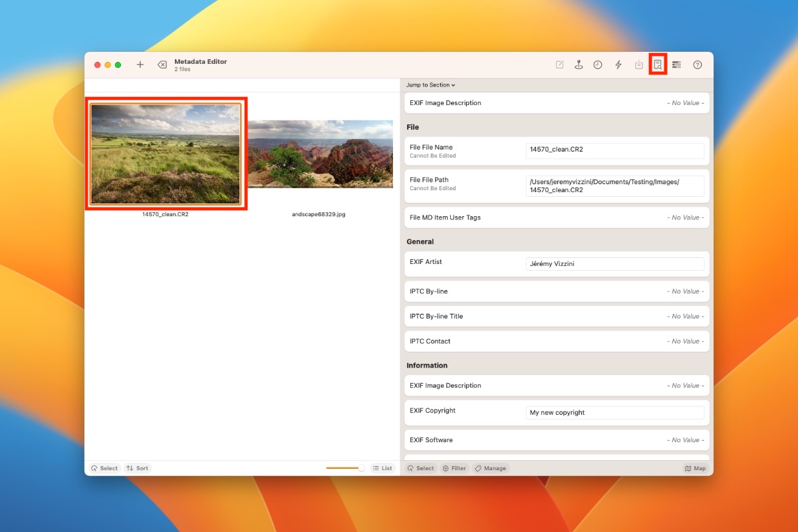Image resolution: width=798 pixels, height=532 pixels.
Task: Click the plus icon to add files
Action: (x=140, y=65)
